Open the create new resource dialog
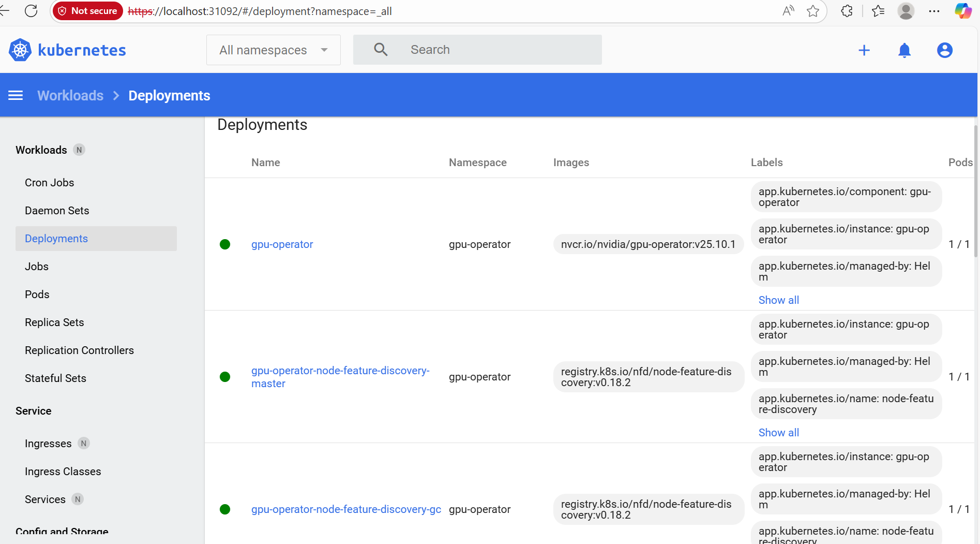The height and width of the screenshot is (544, 980). pyautogui.click(x=864, y=50)
